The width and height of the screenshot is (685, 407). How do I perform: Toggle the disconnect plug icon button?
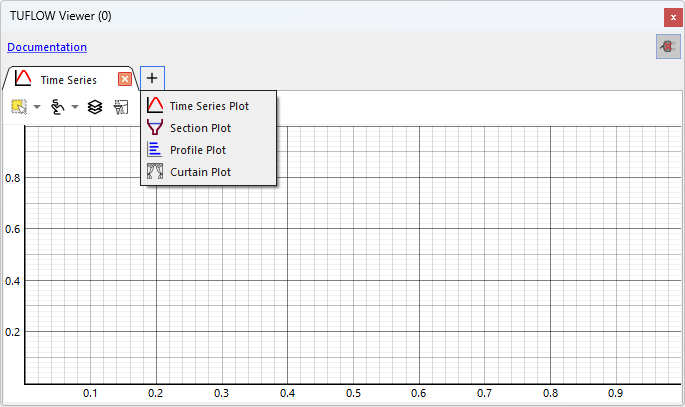668,46
